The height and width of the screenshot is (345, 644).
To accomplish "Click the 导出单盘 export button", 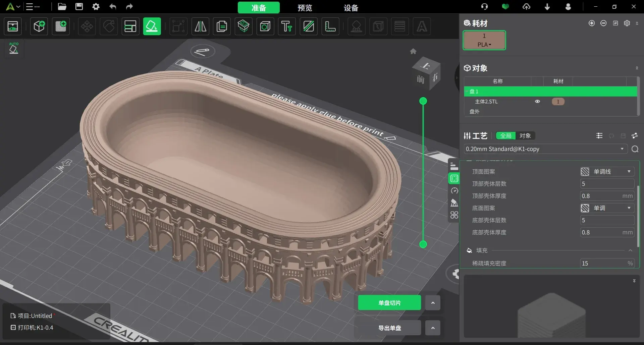I will pos(389,328).
